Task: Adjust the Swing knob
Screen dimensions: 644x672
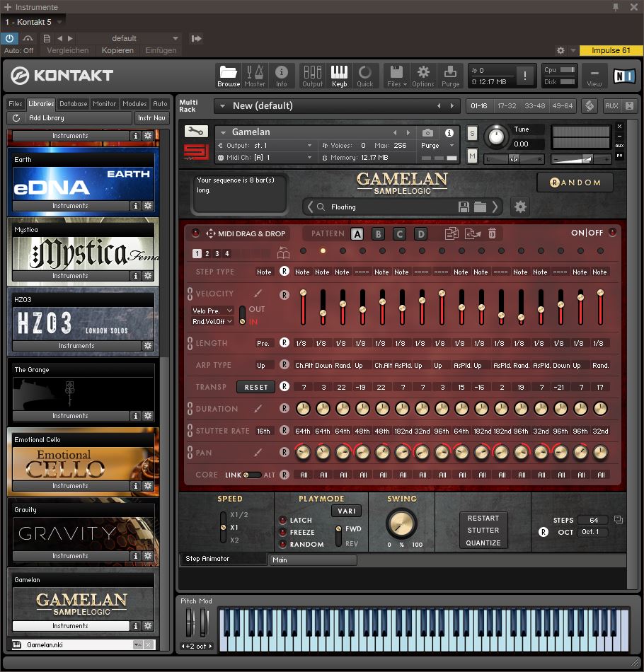Action: click(x=401, y=524)
